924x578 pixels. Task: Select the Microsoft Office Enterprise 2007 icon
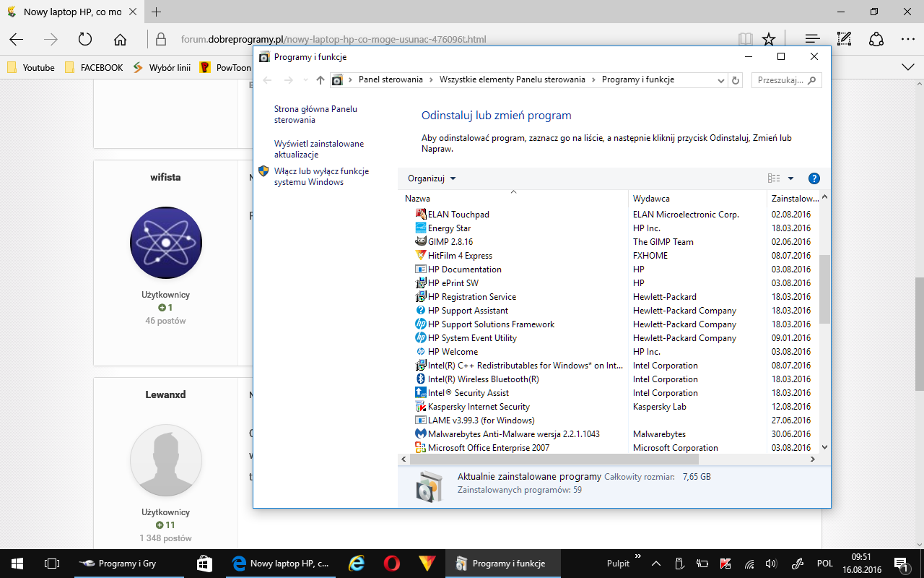coord(421,448)
